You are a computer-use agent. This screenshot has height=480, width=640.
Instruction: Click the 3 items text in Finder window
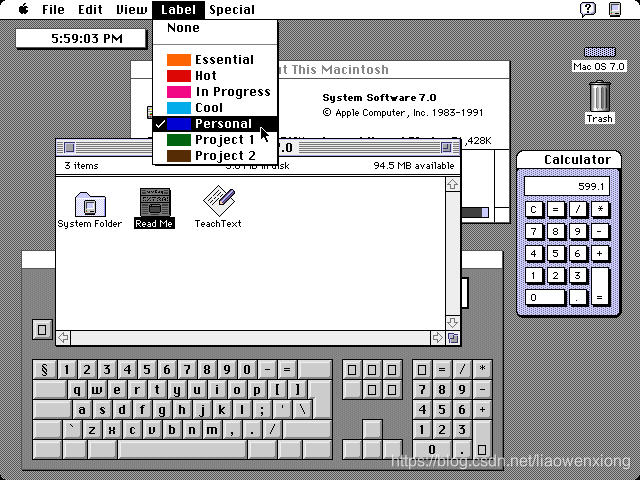point(81,166)
